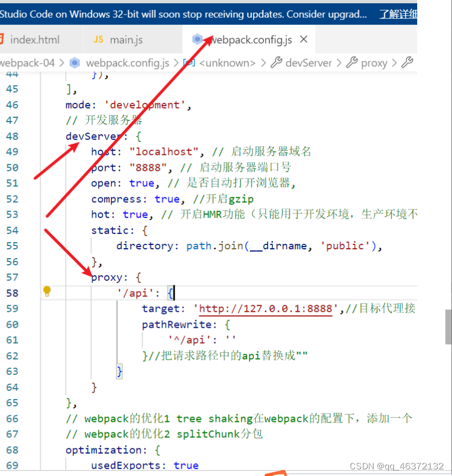Click the <unknown> symbol bracket icon
This screenshot has width=452, height=476.
[x=189, y=62]
